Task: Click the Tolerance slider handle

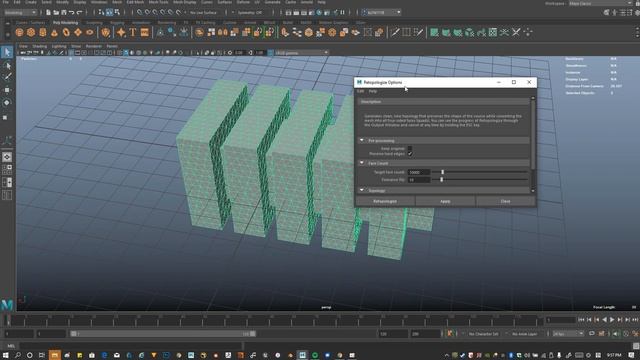Action: click(441, 180)
